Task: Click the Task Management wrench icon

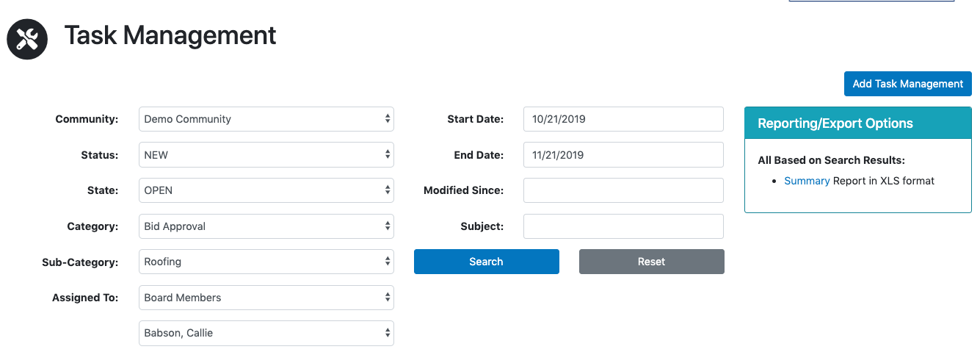Action: (27, 39)
